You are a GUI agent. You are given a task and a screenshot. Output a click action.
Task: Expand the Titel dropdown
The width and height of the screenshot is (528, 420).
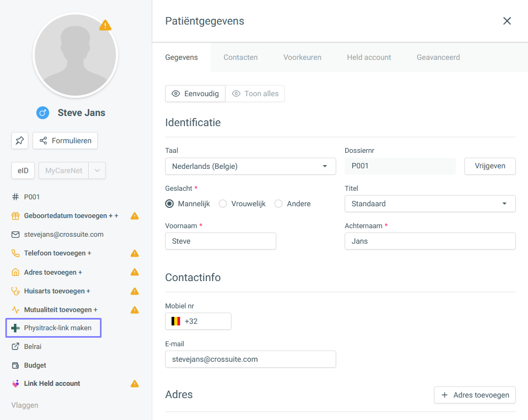[x=430, y=204]
